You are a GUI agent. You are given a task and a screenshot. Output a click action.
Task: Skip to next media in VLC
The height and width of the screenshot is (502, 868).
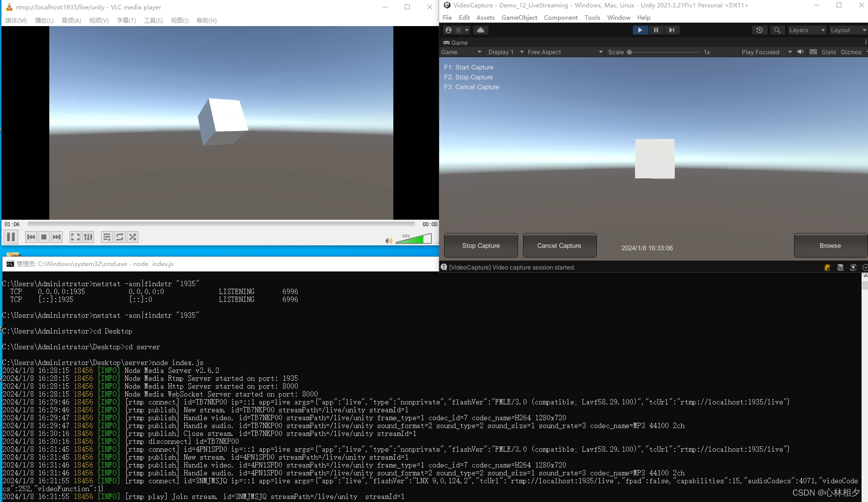(57, 237)
